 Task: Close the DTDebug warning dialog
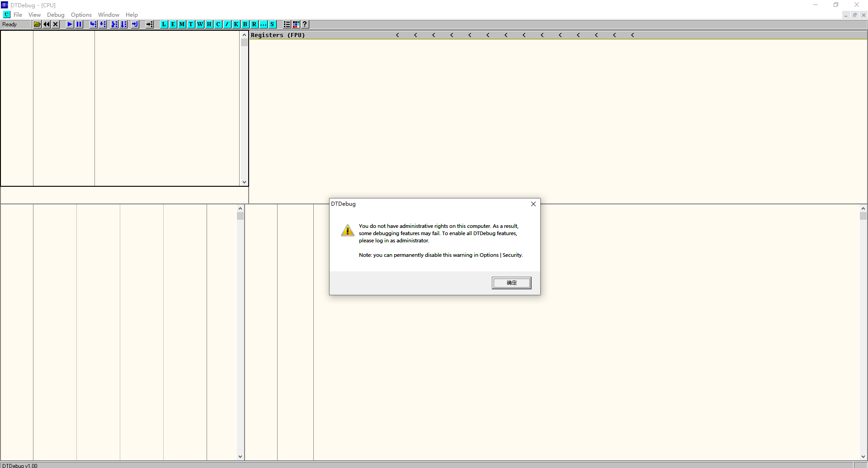[533, 204]
